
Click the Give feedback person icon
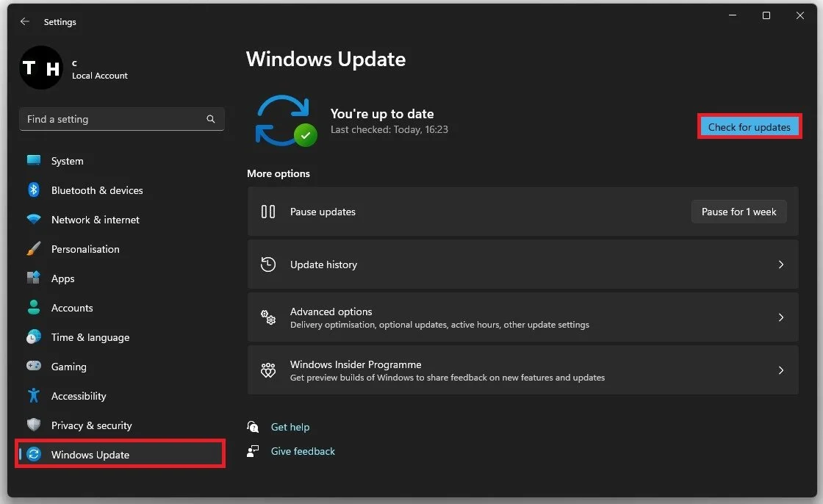coord(253,451)
